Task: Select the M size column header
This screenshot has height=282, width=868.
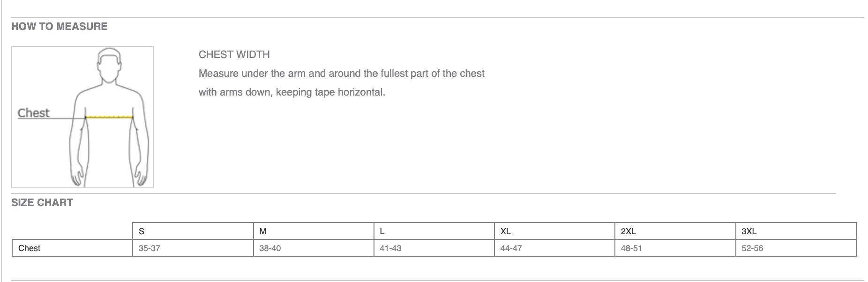Action: coord(314,231)
